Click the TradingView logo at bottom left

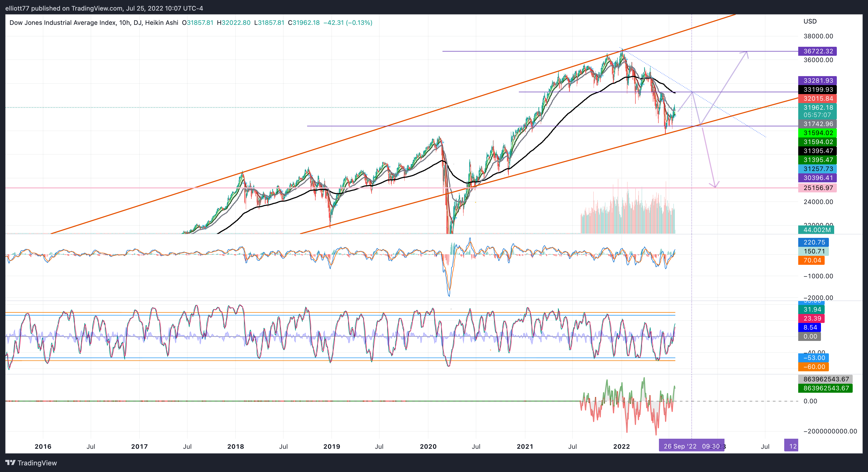click(31, 463)
